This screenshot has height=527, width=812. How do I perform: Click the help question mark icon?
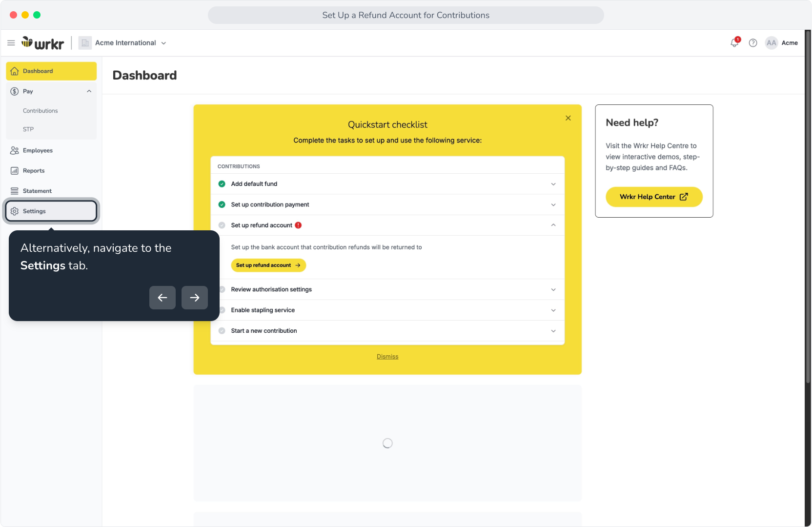753,43
